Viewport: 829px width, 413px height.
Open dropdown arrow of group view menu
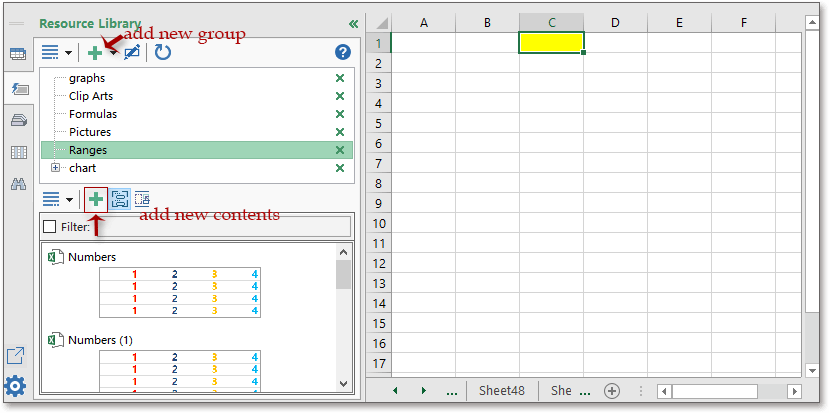point(69,53)
